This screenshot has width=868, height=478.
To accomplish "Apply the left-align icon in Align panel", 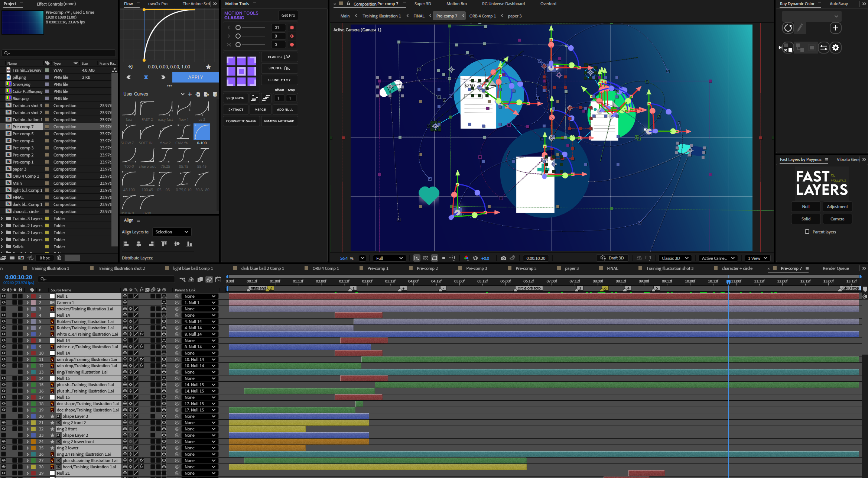I will (126, 244).
